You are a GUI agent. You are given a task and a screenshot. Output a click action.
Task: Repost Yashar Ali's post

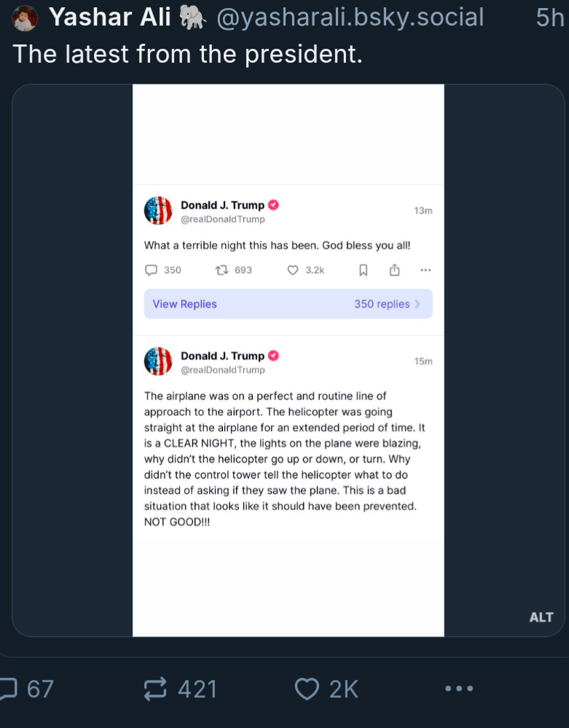tap(155, 689)
